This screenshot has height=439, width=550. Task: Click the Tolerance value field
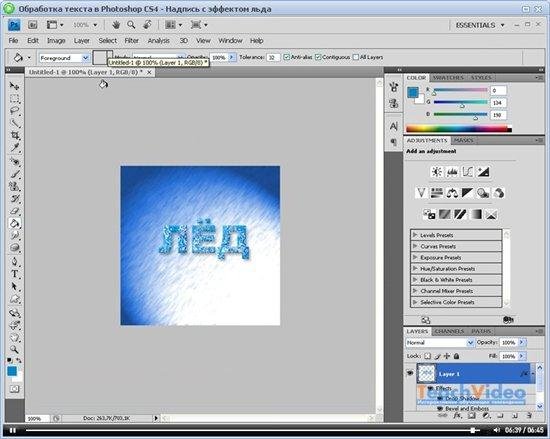click(273, 57)
